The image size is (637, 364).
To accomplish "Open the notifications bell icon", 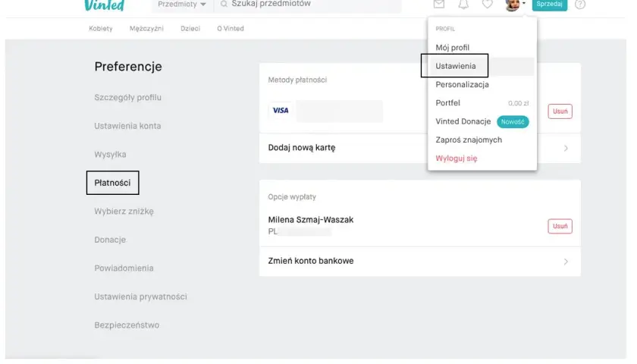I will coord(463,5).
